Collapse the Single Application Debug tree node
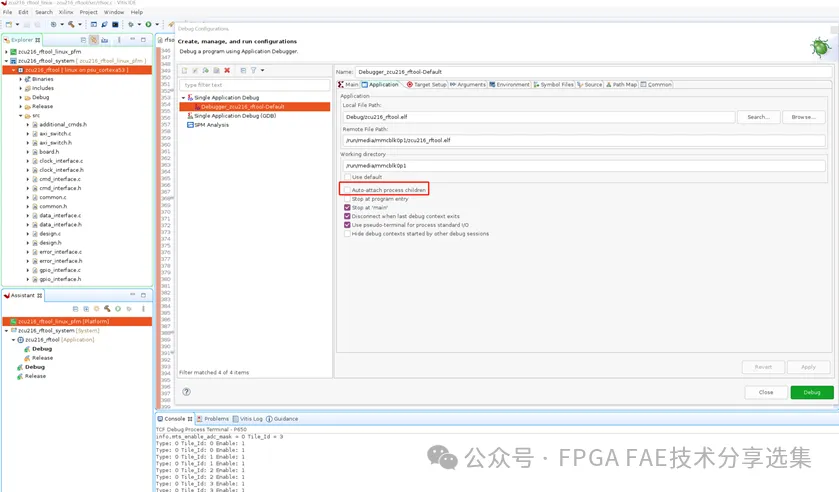 point(184,97)
